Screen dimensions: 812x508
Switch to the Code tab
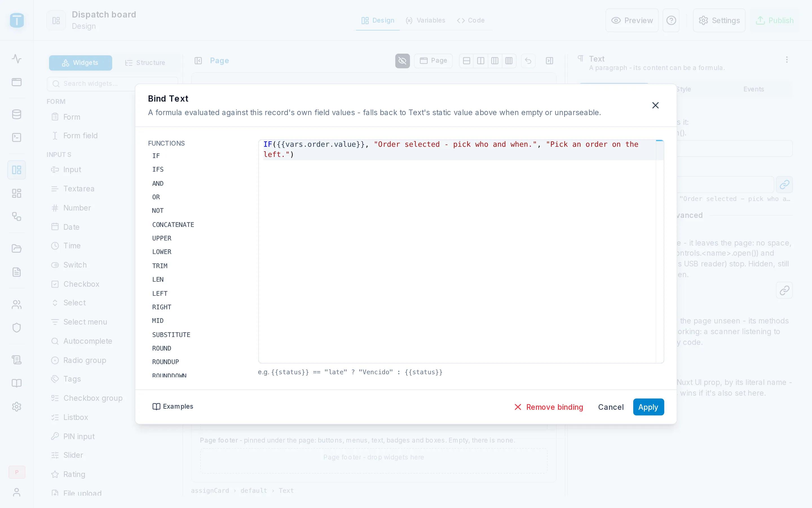pyautogui.click(x=470, y=20)
